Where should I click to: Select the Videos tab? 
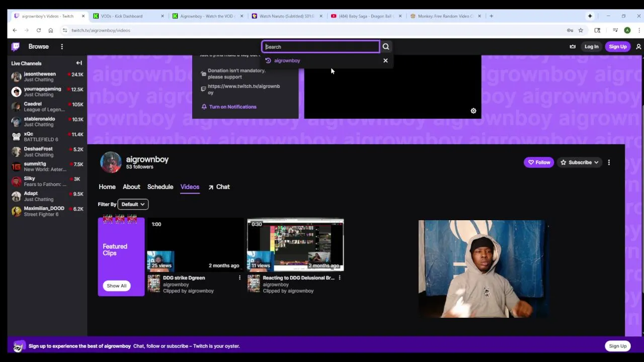(x=190, y=187)
